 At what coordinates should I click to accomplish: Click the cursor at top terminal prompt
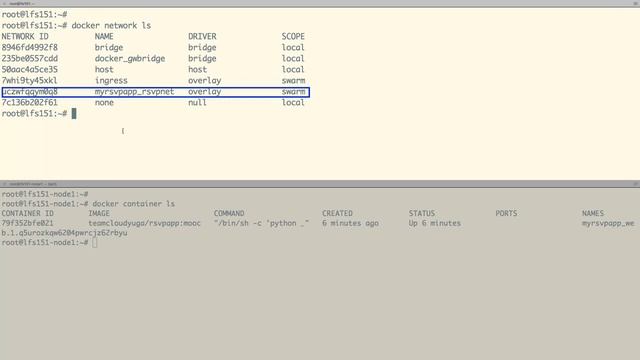(x=74, y=113)
